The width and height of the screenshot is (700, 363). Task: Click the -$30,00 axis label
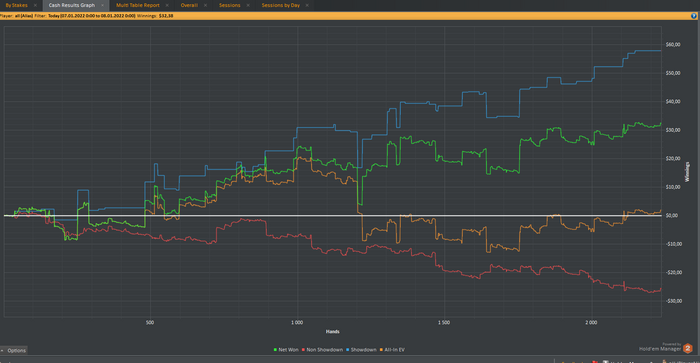pos(674,301)
